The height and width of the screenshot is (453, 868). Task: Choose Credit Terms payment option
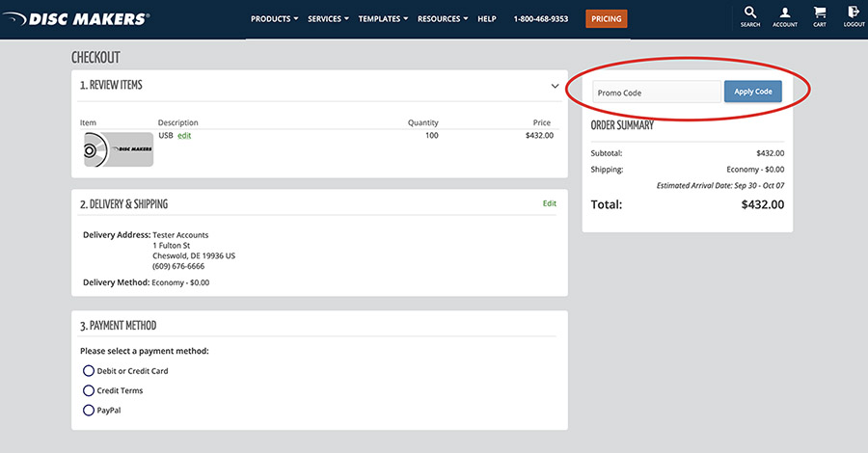tap(89, 391)
